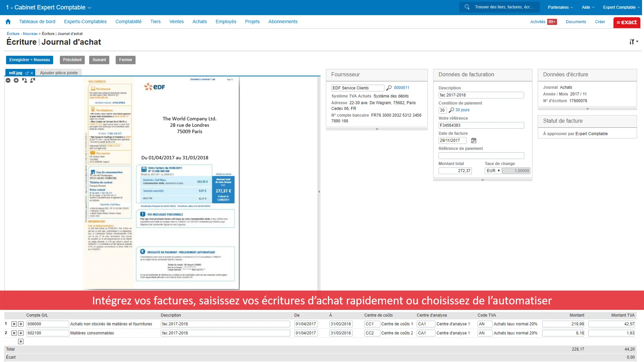Screen dimensions: 644x362
Task: Open the Créer link
Action: 600,22
